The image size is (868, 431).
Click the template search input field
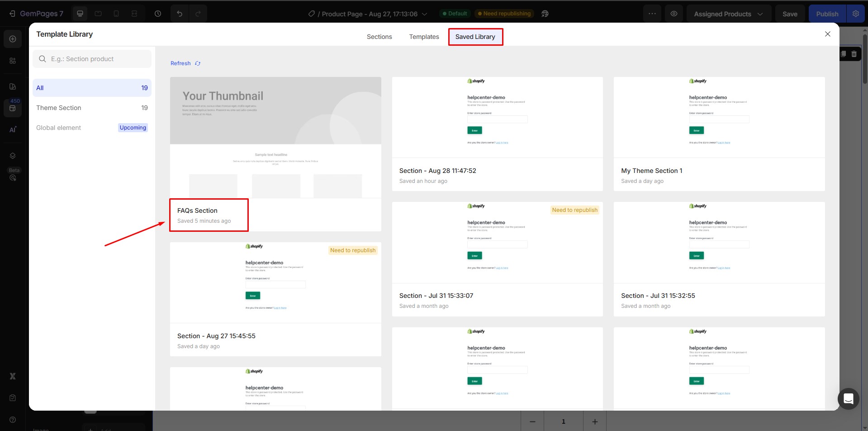[92, 59]
